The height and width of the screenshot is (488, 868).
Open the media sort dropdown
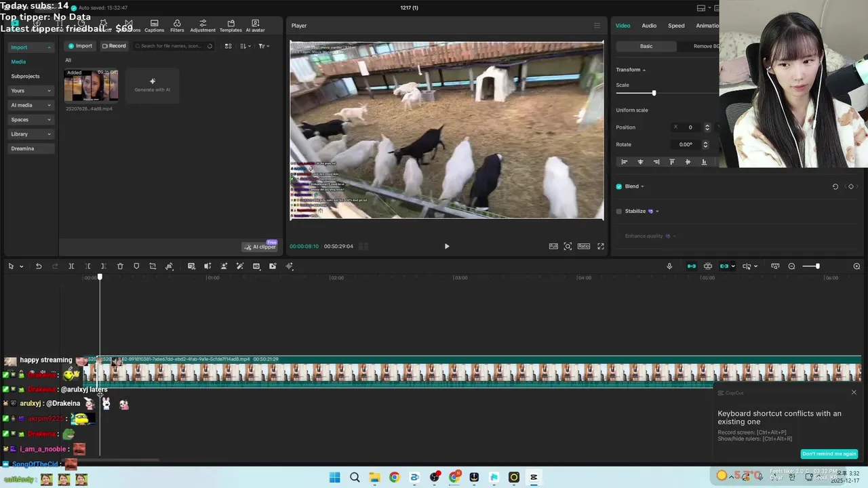[x=245, y=46]
